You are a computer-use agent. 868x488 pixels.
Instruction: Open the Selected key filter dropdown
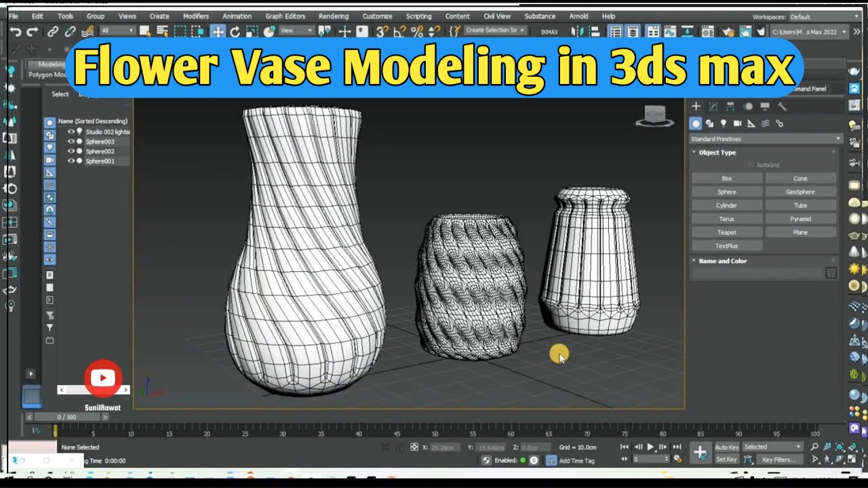coord(772,447)
